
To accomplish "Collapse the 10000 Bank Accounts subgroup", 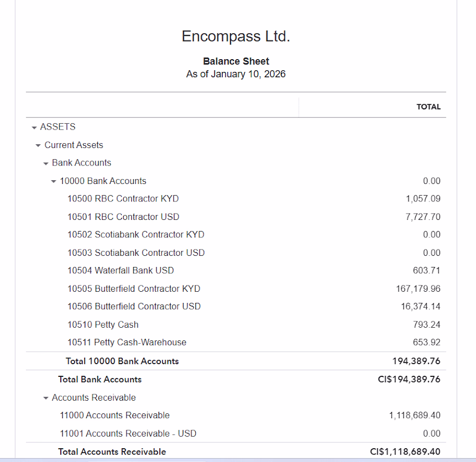I will (x=53, y=181).
